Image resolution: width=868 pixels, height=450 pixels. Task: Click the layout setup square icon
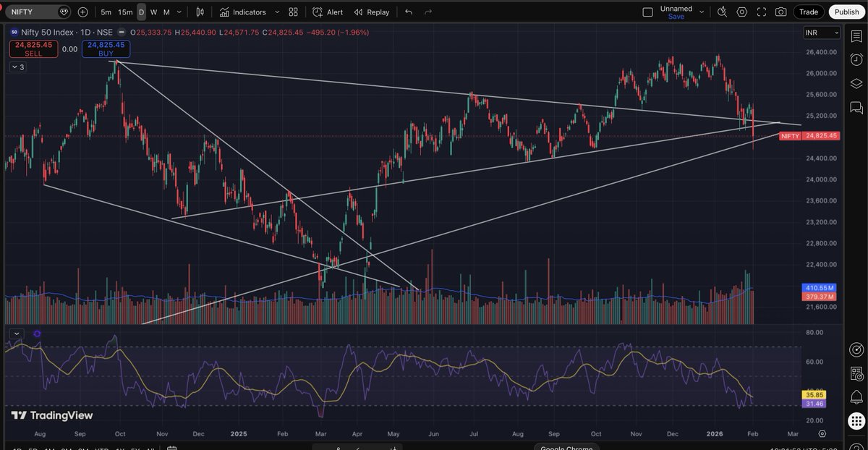(647, 12)
